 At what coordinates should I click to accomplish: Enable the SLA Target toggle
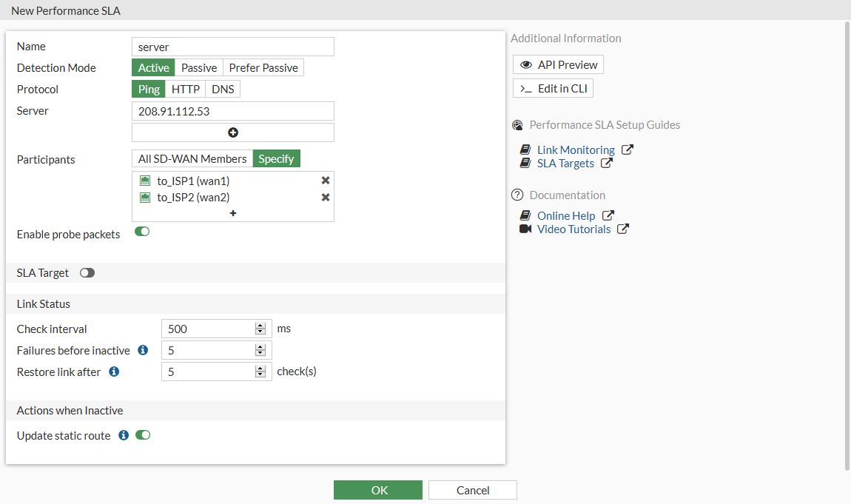tap(87, 272)
